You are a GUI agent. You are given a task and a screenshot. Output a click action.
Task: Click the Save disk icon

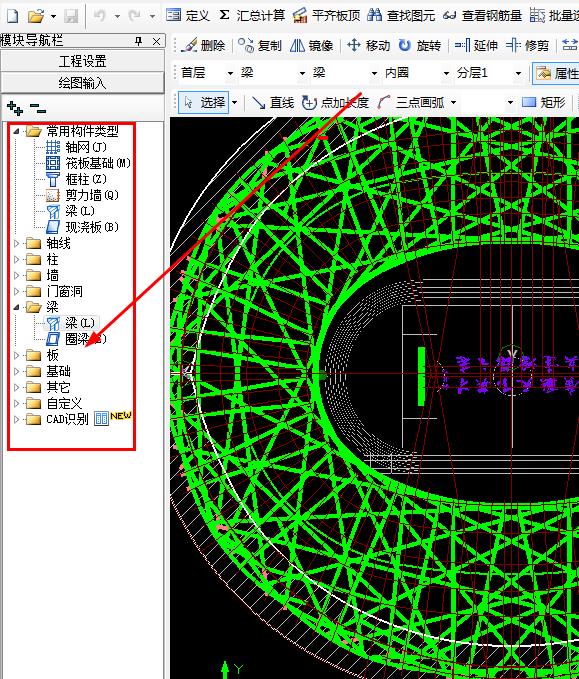point(71,16)
